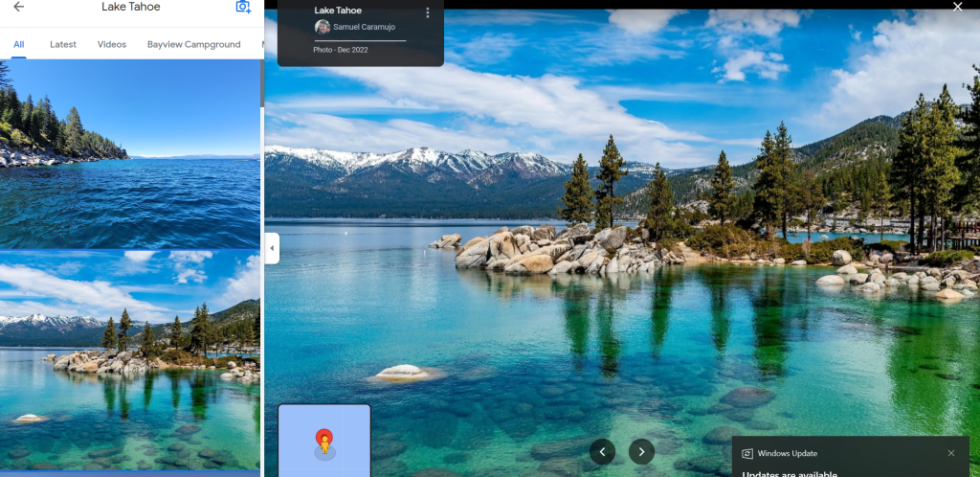980x477 pixels.
Task: Open the three-dot menu on photo card
Action: [427, 13]
